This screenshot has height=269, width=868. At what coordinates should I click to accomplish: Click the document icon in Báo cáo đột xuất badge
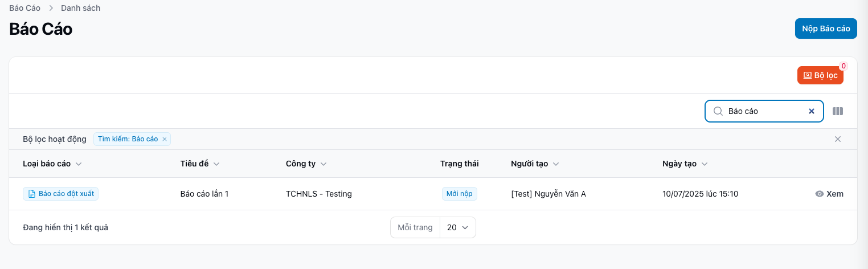(32, 194)
